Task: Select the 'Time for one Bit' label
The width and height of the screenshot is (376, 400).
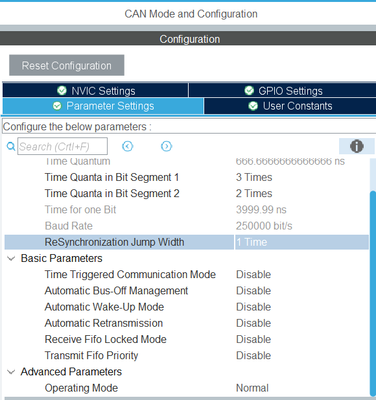Action: [80, 210]
